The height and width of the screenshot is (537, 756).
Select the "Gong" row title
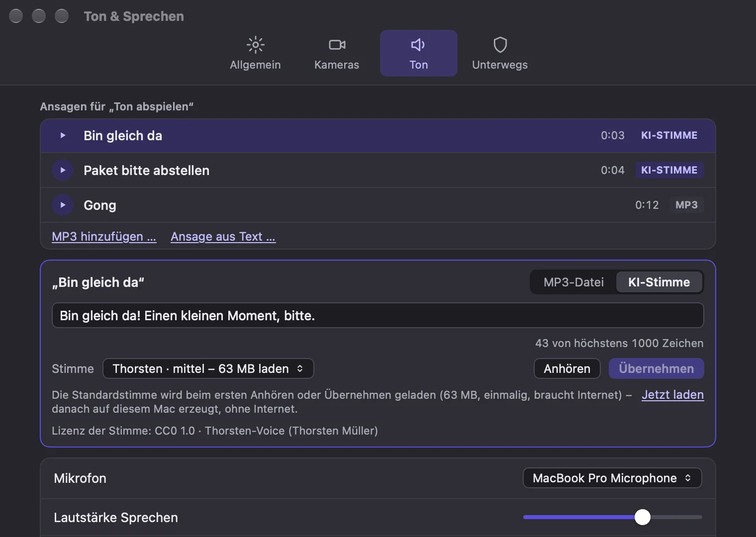pyautogui.click(x=100, y=205)
